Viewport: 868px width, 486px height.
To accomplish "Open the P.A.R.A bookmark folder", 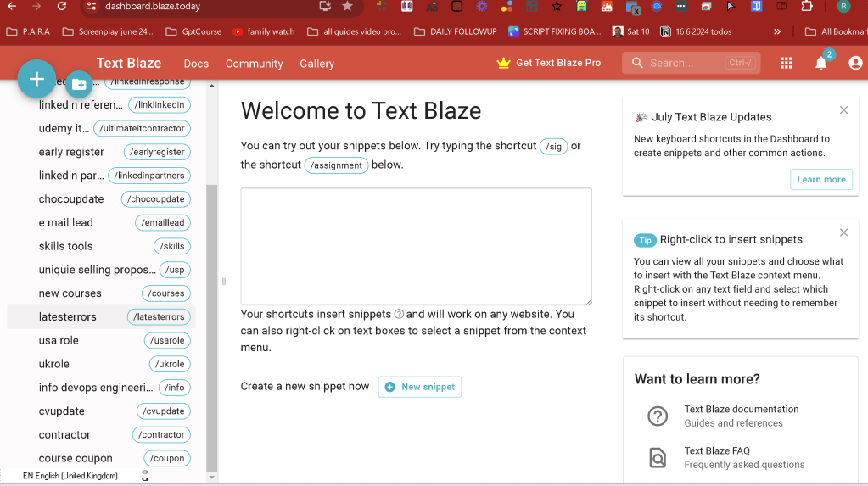I will pyautogui.click(x=28, y=31).
